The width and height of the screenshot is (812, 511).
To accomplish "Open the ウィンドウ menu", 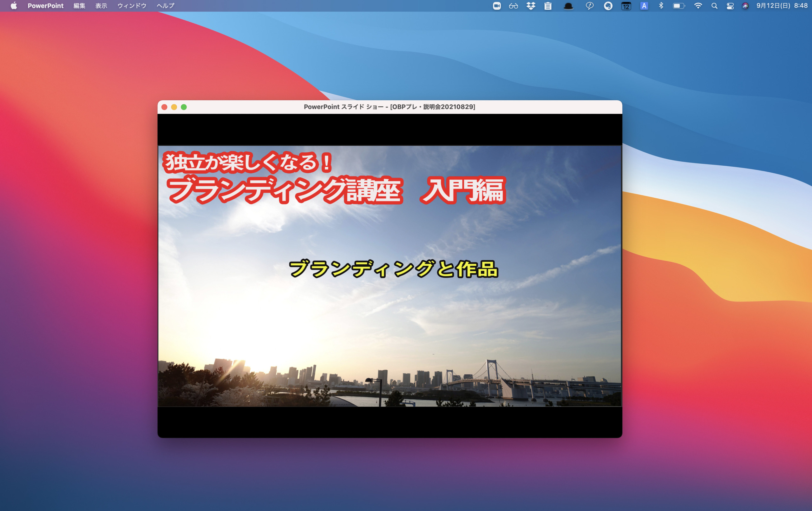I will click(x=132, y=6).
